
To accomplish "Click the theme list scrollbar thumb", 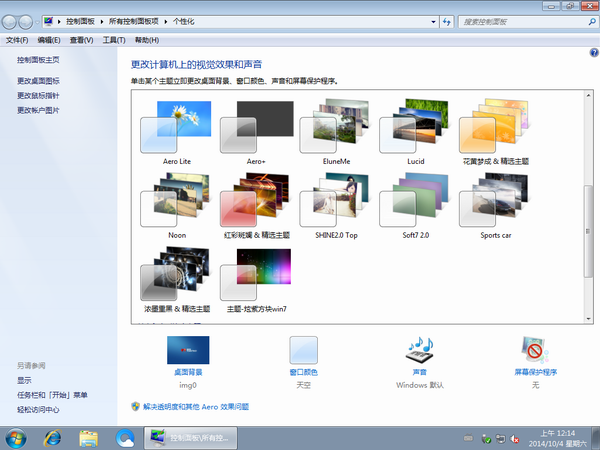I will tap(589, 231).
